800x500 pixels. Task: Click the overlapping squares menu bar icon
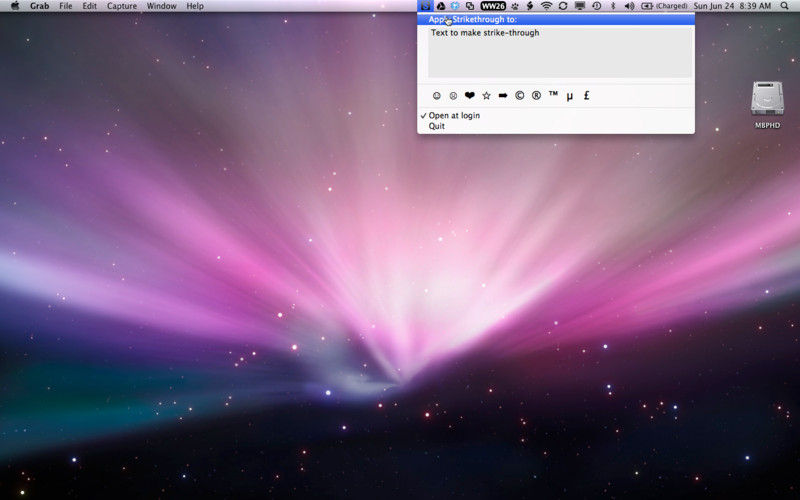470,6
